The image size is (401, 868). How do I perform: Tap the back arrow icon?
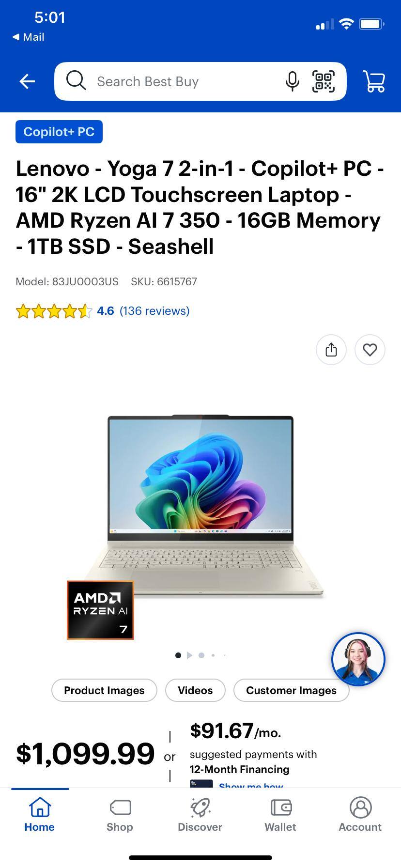[27, 81]
